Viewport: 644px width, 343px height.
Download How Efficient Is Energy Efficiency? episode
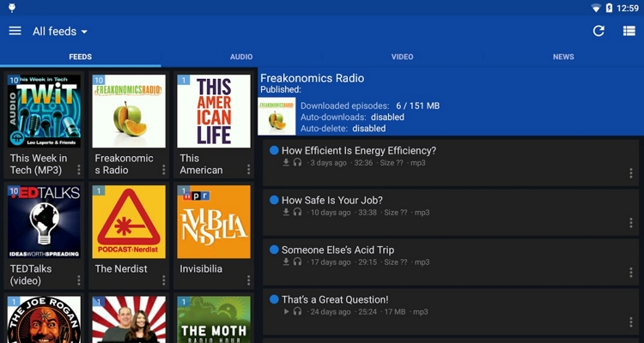pyautogui.click(x=286, y=162)
